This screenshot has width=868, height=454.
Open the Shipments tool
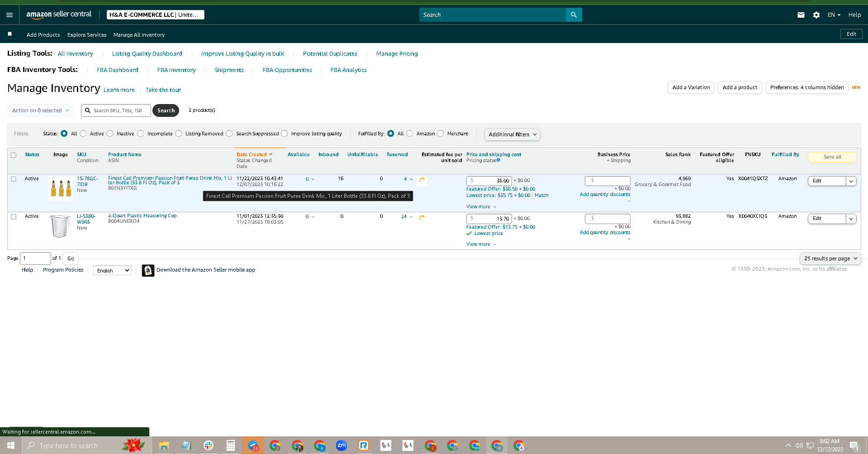pos(229,70)
